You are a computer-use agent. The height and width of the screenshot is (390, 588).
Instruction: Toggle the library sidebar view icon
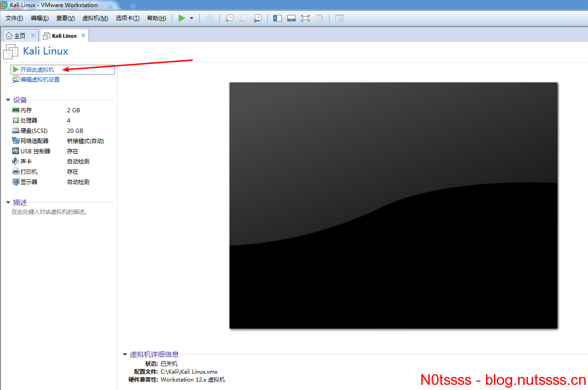click(x=277, y=18)
